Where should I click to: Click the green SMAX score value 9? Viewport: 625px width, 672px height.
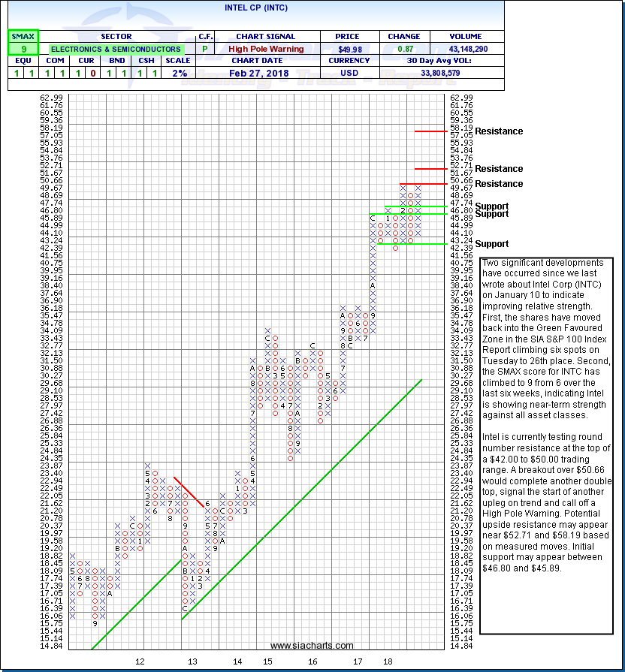pyautogui.click(x=23, y=49)
